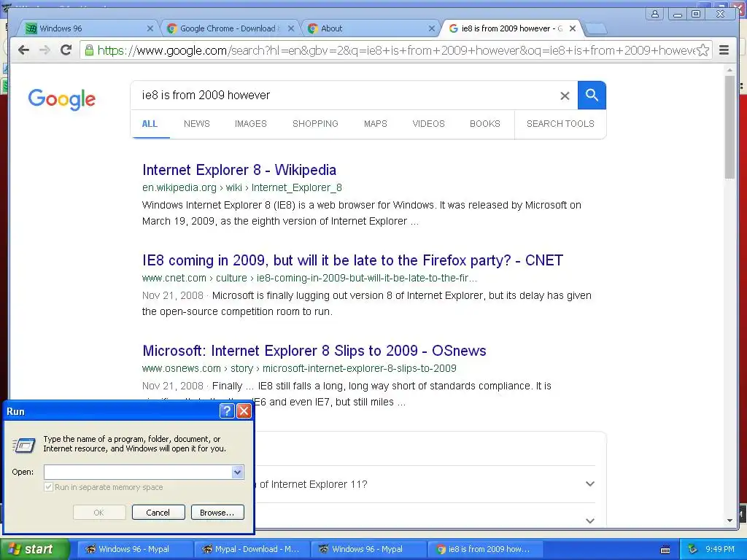Switch to the Google Chrome Download tab
747x560 pixels.
pos(228,28)
